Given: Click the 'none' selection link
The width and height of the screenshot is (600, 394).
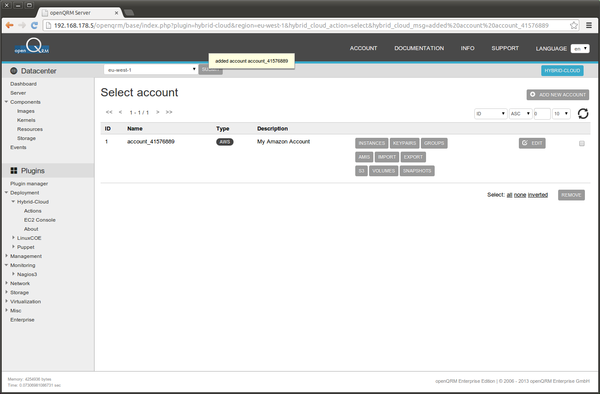Looking at the screenshot, I should click(520, 195).
